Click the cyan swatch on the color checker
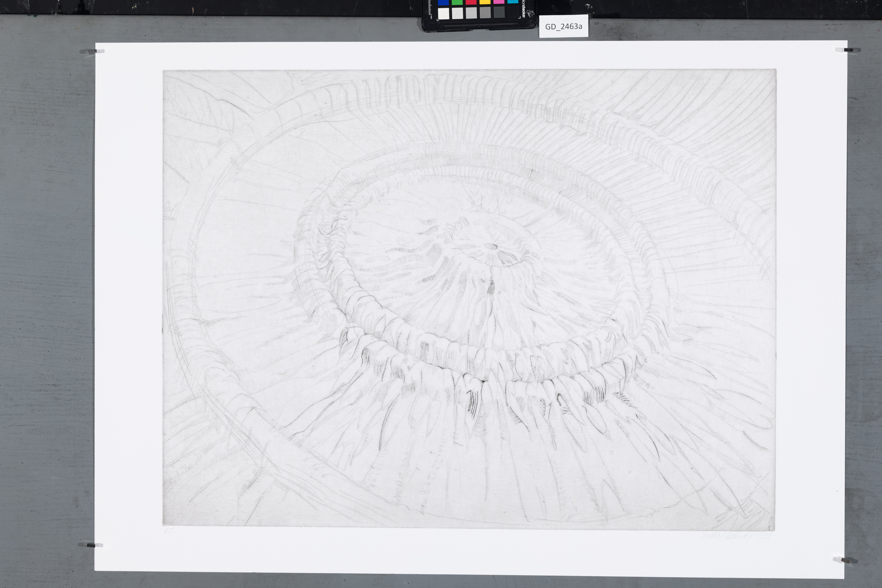 pos(513,2)
